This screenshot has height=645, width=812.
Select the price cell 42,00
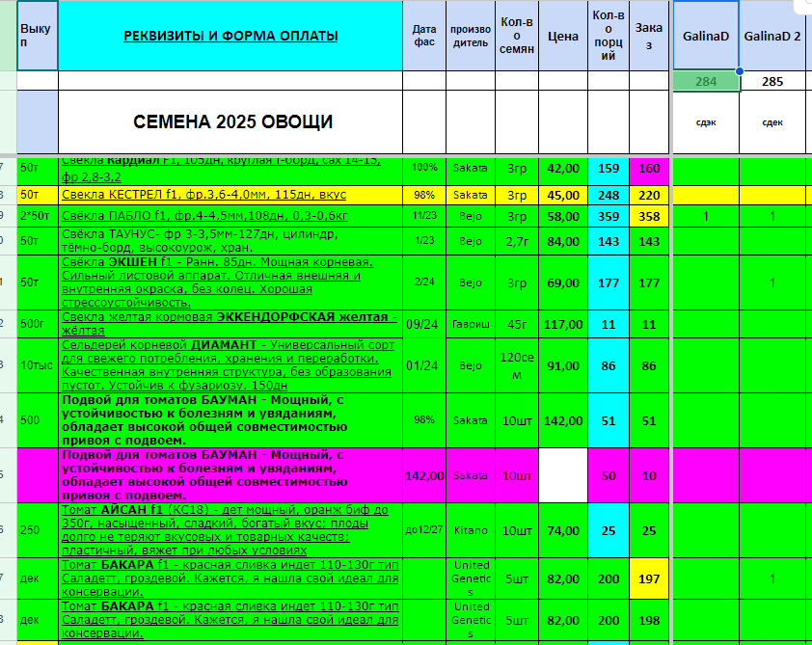pyautogui.click(x=563, y=170)
